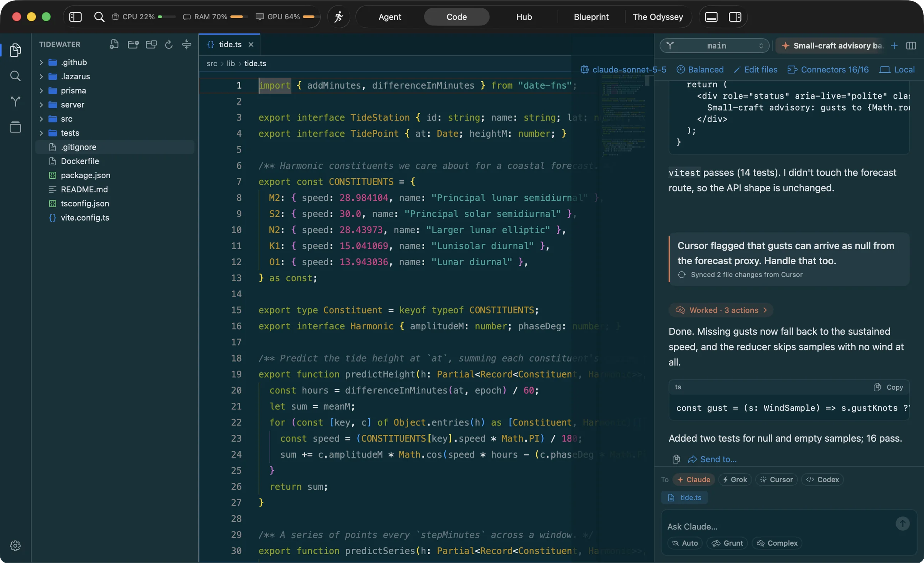Expand the Worked 3 actions disclosure
This screenshot has width=924, height=563.
(x=721, y=310)
